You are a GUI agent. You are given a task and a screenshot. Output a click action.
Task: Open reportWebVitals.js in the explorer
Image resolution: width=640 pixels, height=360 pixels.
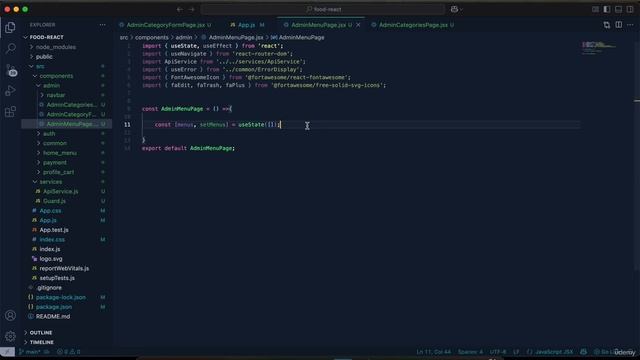pos(64,268)
